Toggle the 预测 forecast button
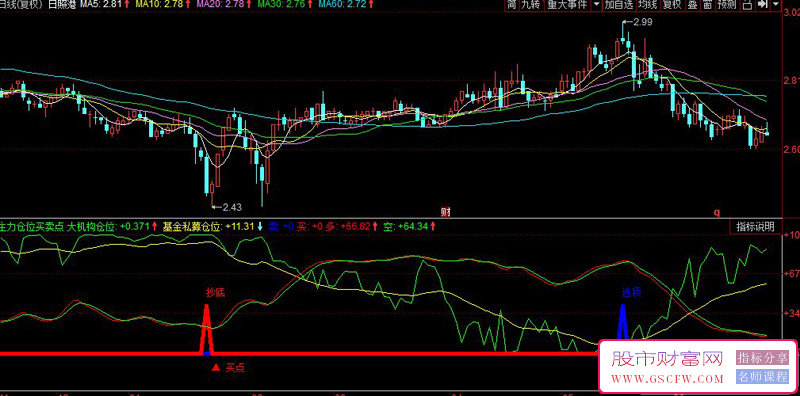Image resolution: width=800 pixels, height=396 pixels. coord(727,5)
